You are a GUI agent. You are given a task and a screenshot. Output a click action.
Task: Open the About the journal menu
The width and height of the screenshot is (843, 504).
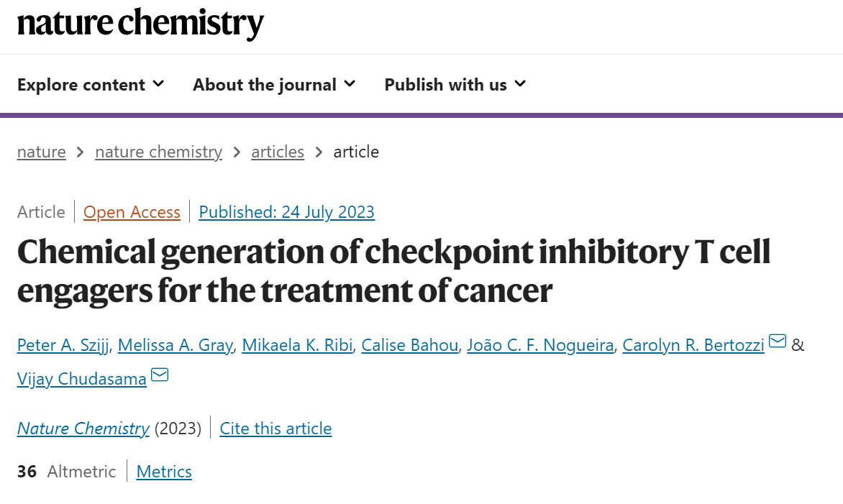pos(274,84)
